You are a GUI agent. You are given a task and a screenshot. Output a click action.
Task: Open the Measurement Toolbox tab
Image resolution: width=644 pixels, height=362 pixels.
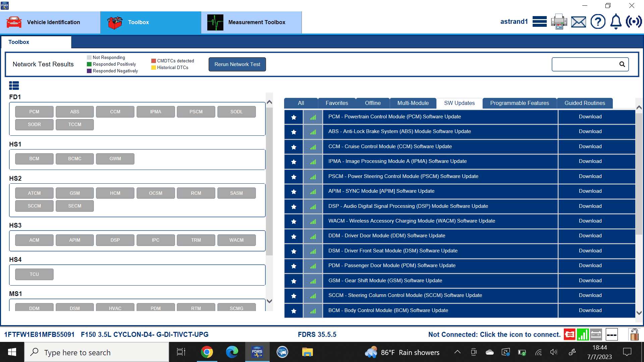pos(251,22)
